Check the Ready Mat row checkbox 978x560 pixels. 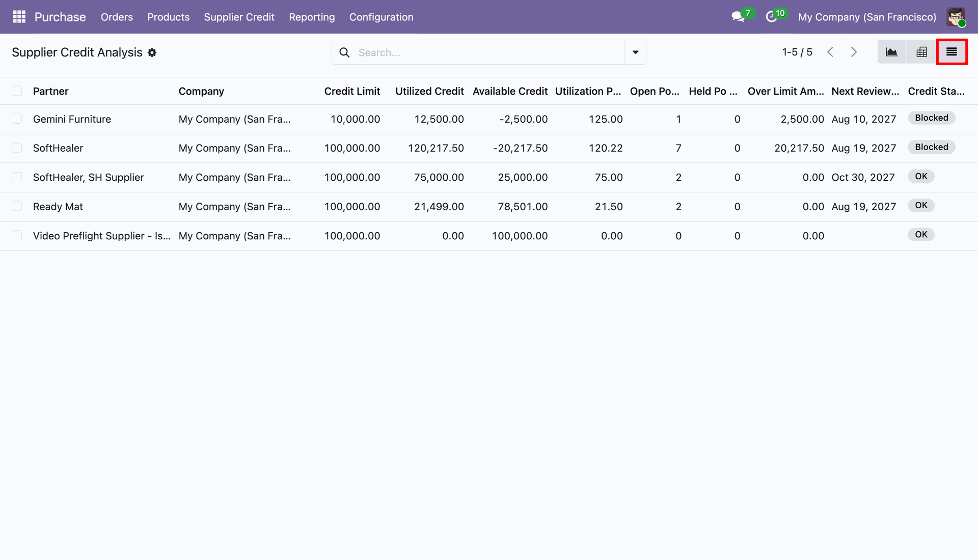[x=17, y=206]
